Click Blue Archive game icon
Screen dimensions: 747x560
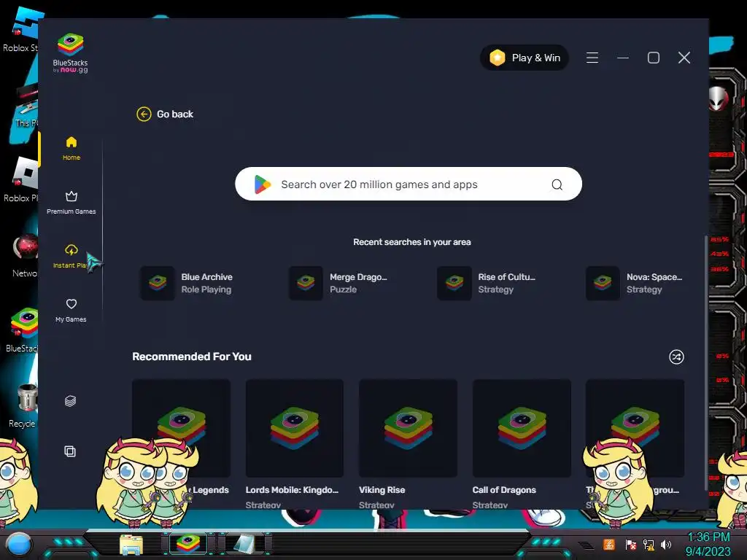click(158, 283)
